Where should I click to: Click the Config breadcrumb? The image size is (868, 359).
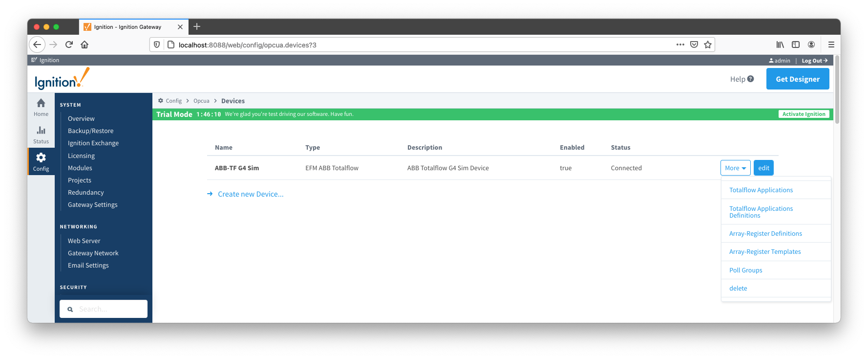pos(173,101)
